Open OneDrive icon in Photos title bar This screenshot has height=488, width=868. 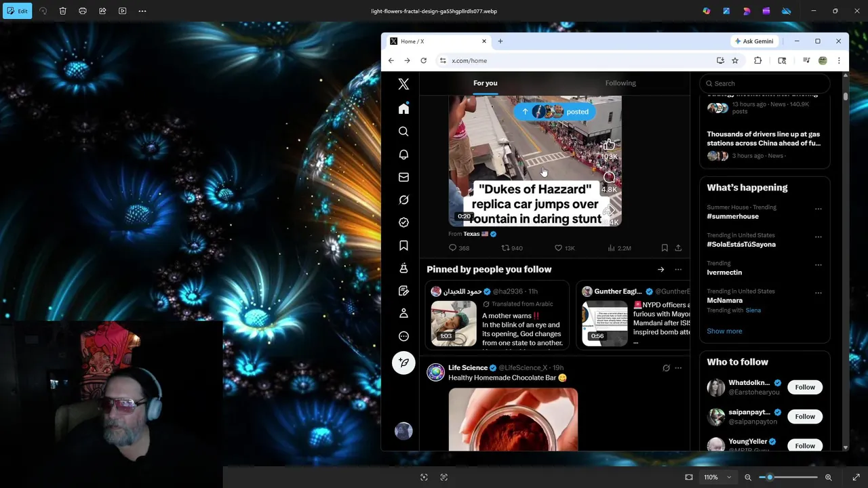click(787, 11)
